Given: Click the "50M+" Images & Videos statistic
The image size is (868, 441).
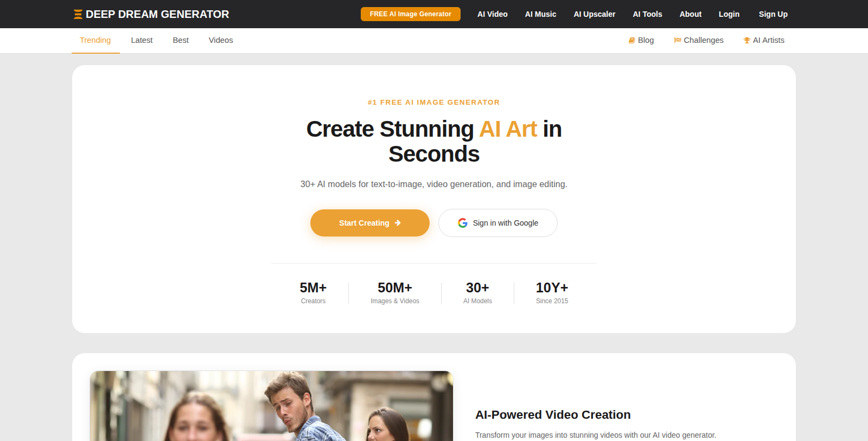Looking at the screenshot, I should (395, 293).
